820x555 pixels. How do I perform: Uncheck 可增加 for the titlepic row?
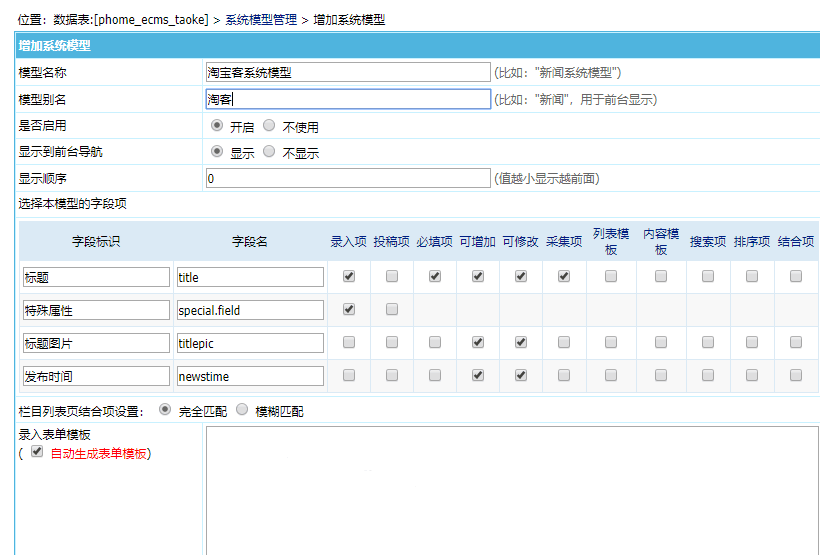coord(477,342)
